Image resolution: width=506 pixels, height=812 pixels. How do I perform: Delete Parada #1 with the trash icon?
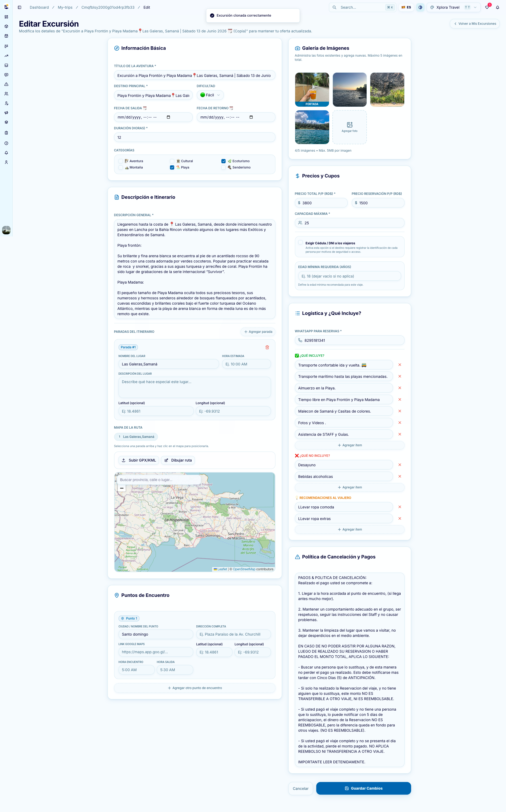(267, 347)
